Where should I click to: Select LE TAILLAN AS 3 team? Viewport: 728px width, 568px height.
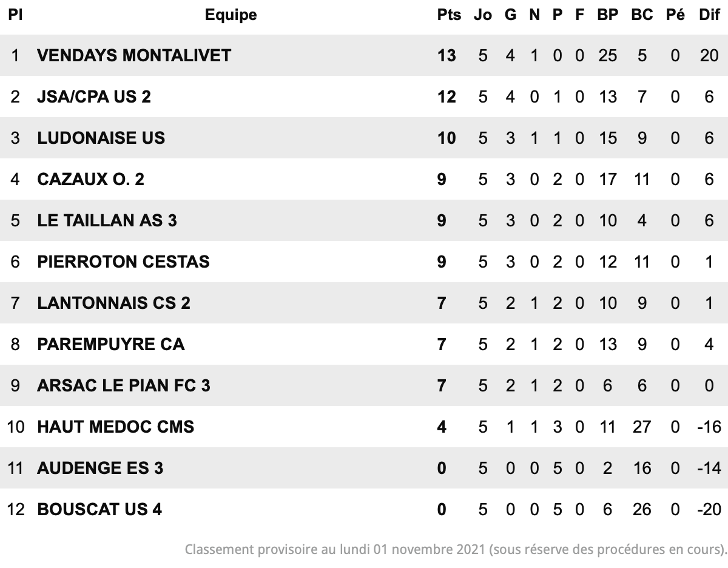(107, 220)
